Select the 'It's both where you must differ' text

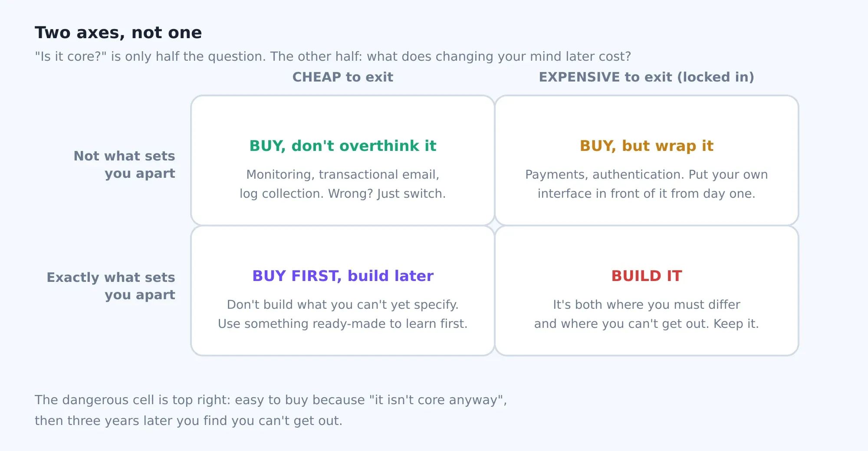[647, 305]
